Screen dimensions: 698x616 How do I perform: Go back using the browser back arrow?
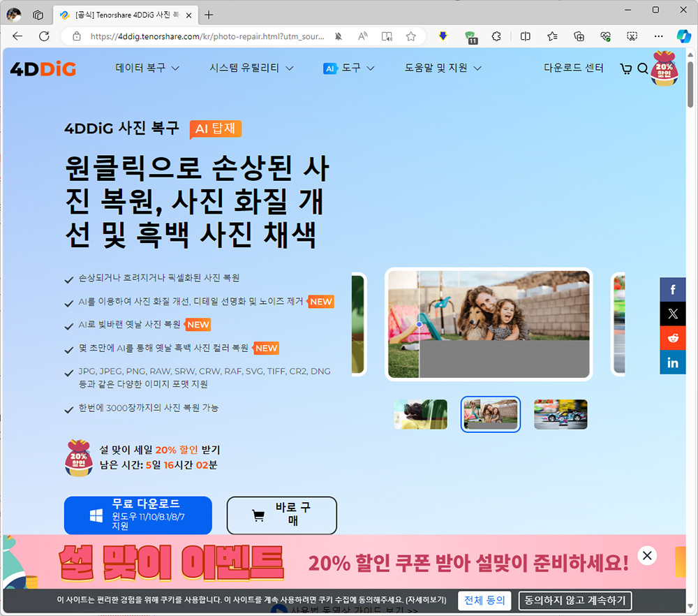click(17, 36)
